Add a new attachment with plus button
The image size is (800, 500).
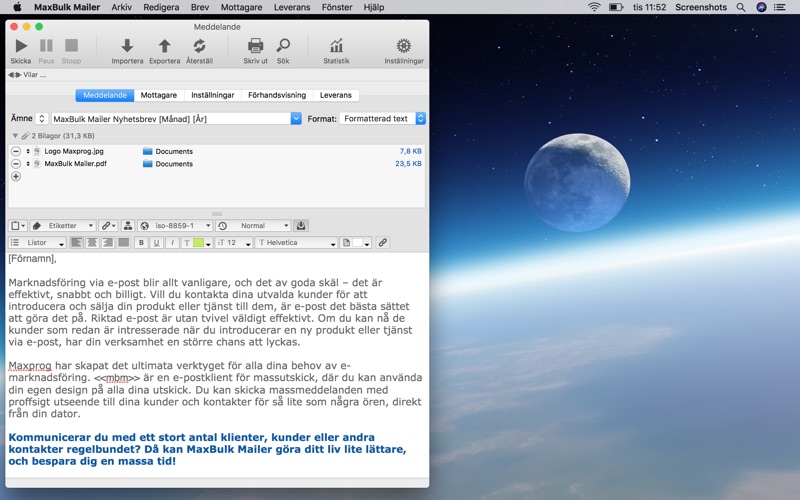coord(16,177)
